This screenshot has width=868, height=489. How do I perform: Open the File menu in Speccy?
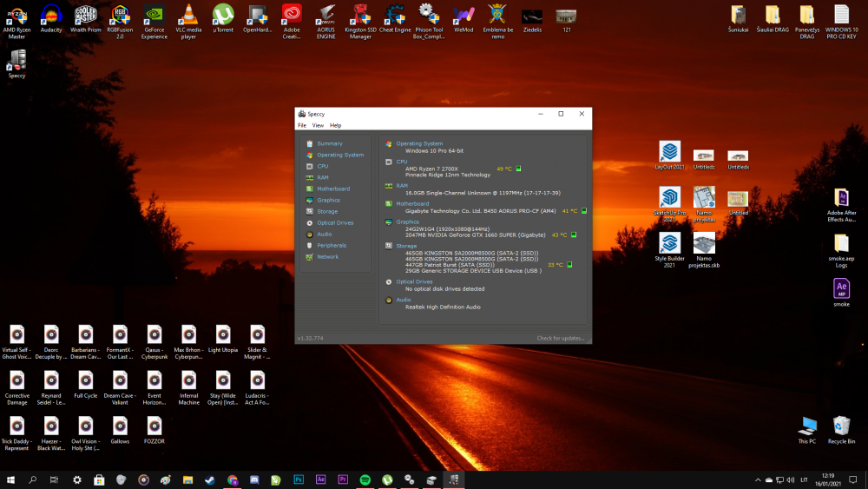[302, 126]
